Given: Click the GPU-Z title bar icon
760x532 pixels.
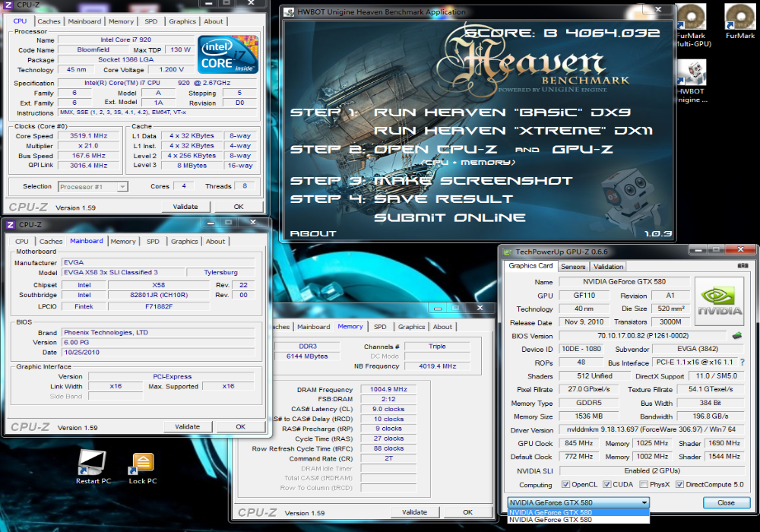Looking at the screenshot, I should [508, 252].
